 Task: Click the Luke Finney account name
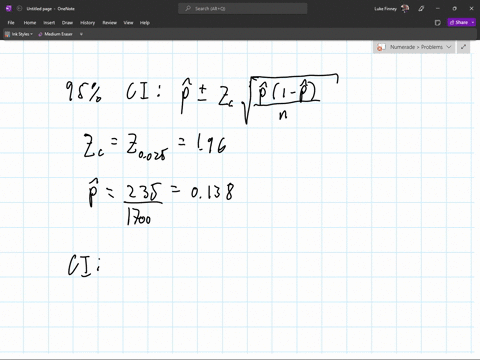click(385, 9)
